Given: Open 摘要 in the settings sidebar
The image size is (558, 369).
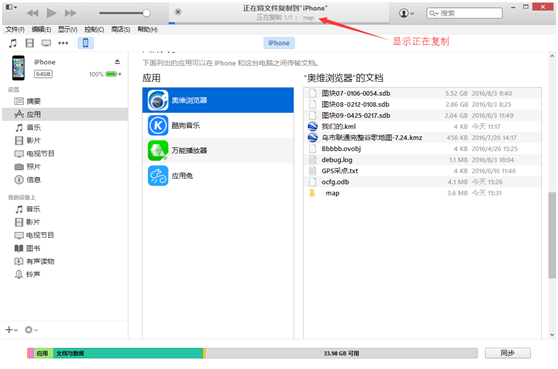Looking at the screenshot, I should click(x=65, y=101).
